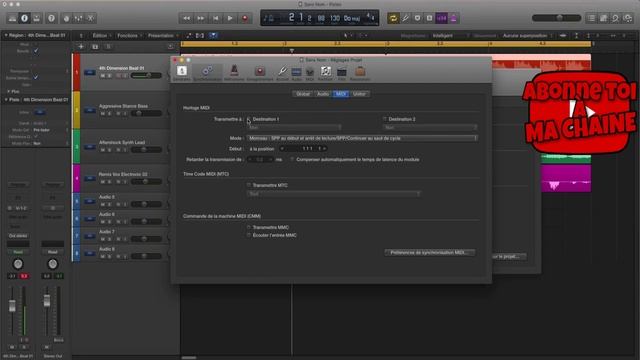The image size is (640, 360).
Task: Collapse the Piste inspector disclosure triangle
Action: tap(6, 100)
